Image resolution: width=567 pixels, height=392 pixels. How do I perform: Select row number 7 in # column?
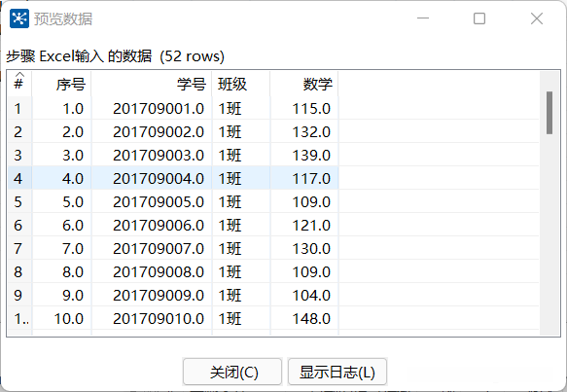19,248
